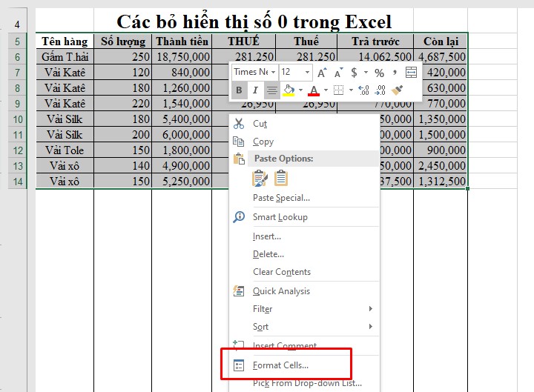Select the Tên hàng header cell
The image size is (534, 392).
point(65,41)
